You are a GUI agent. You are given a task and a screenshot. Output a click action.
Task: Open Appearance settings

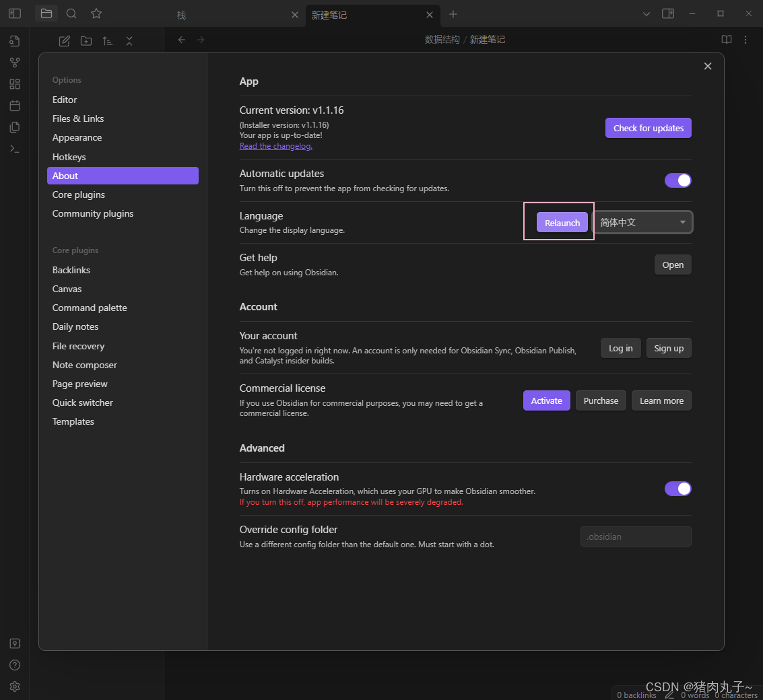123,138
